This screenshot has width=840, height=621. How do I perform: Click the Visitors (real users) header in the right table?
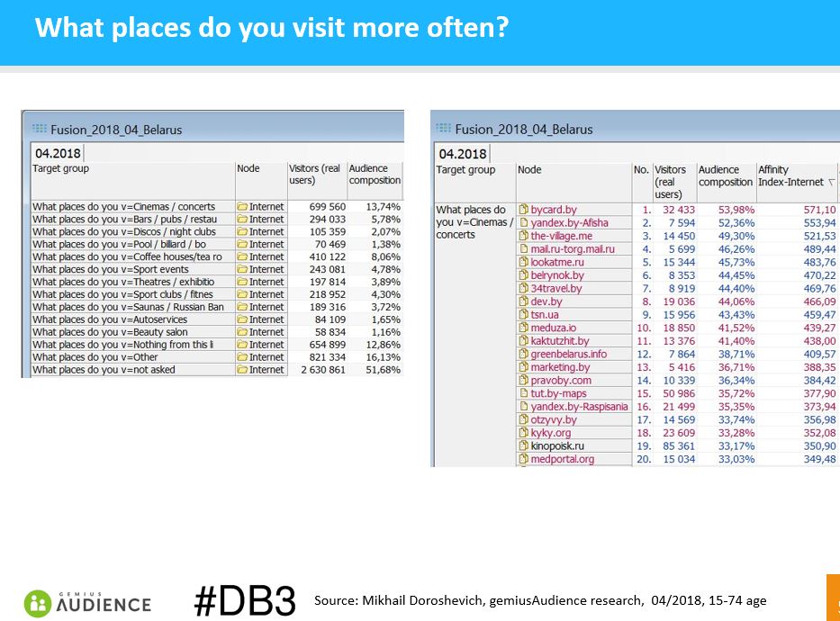pyautogui.click(x=670, y=182)
